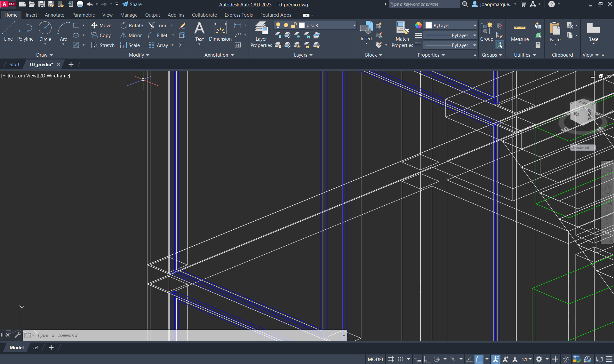Switch to the Annotate ribbon tab
Image resolution: width=614 pixels, height=364 pixels.
pyautogui.click(x=54, y=15)
